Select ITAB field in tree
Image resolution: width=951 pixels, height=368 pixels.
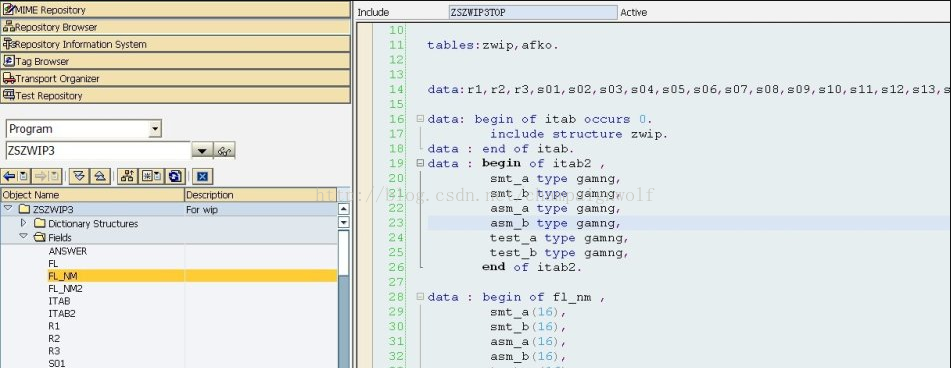59,301
